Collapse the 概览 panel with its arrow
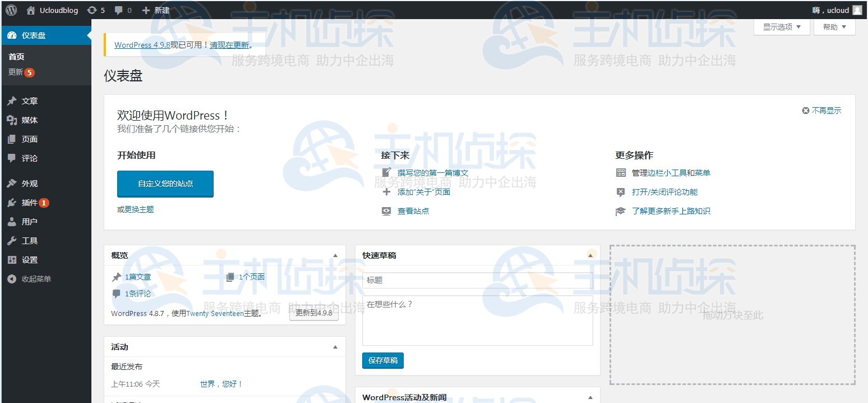Viewport: 868px width, 403px height. pos(336,255)
